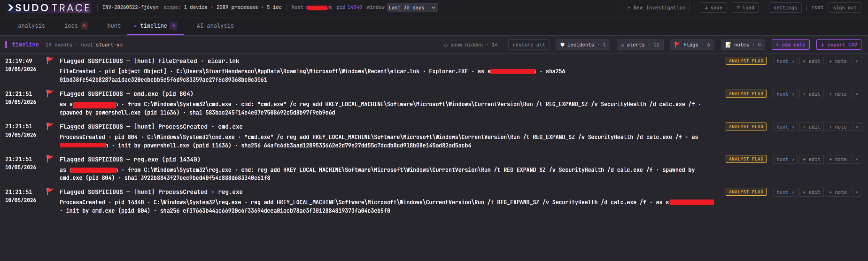The image size is (868, 261).
Task: Remove the ProcessCreated reg.exe event with ×
Action: (x=857, y=192)
